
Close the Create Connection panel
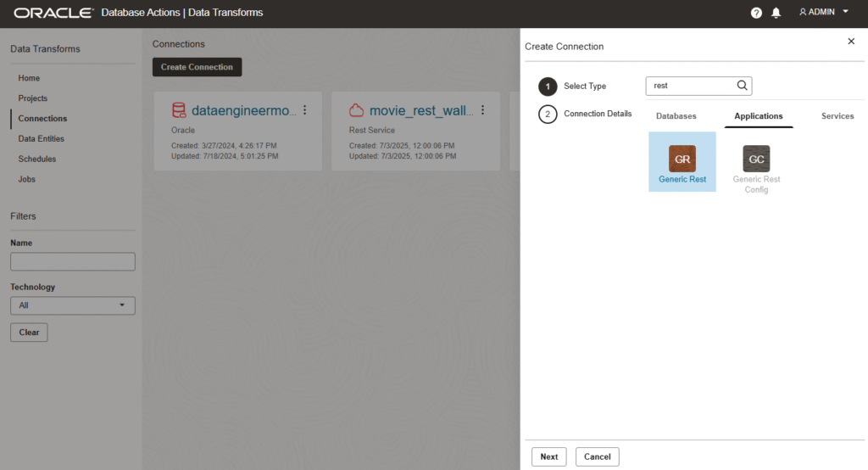point(851,42)
